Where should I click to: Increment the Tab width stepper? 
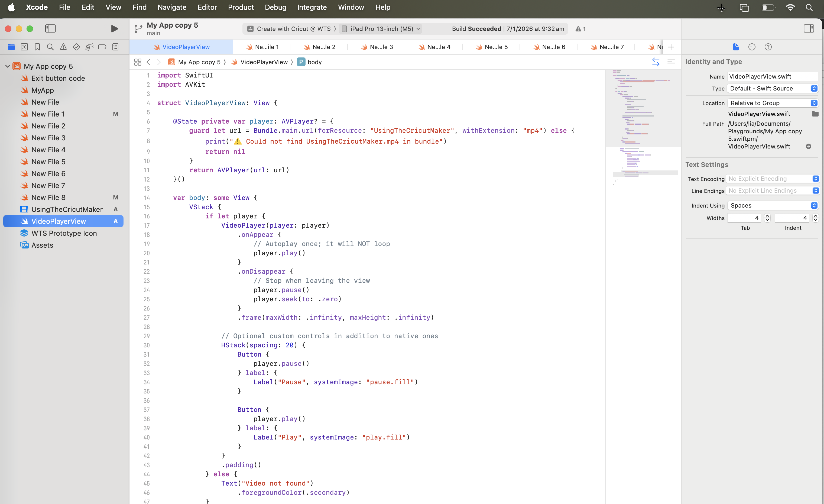767,216
